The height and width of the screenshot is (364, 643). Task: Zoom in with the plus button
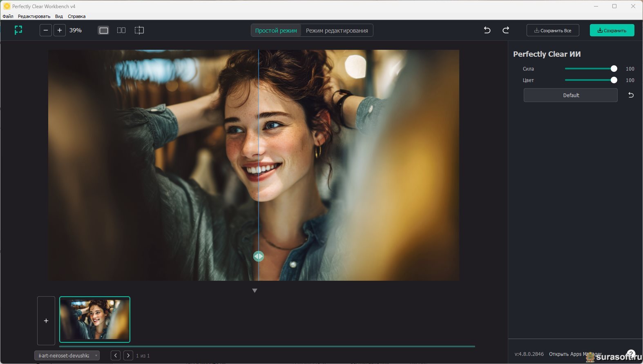[x=60, y=30]
